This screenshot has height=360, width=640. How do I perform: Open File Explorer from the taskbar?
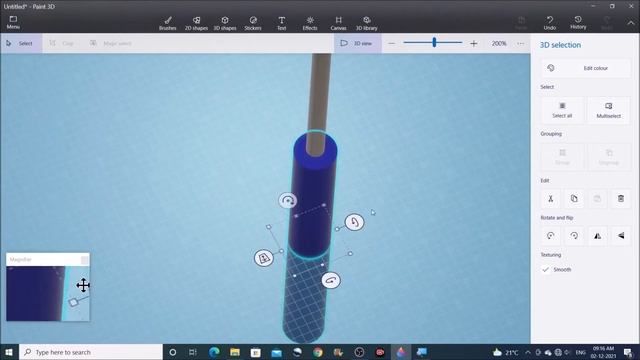(235, 352)
